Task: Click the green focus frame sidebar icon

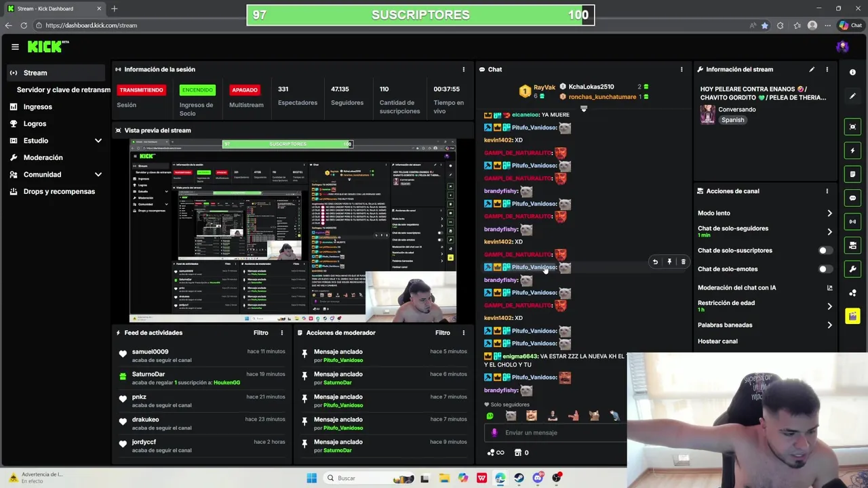Action: click(x=852, y=127)
